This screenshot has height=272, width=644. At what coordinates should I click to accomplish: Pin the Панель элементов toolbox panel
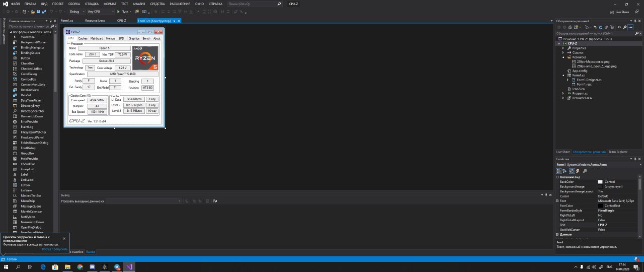[x=50, y=21]
